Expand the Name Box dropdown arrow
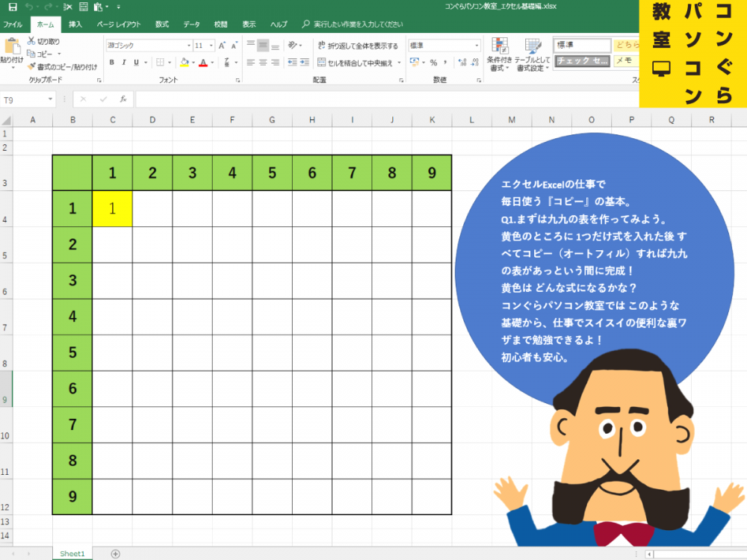The width and height of the screenshot is (747, 560). tap(51, 99)
